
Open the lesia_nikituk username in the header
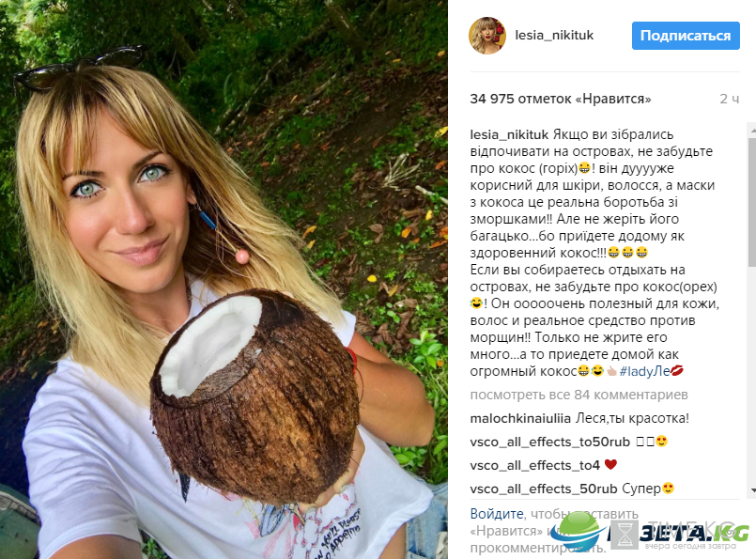tap(554, 35)
